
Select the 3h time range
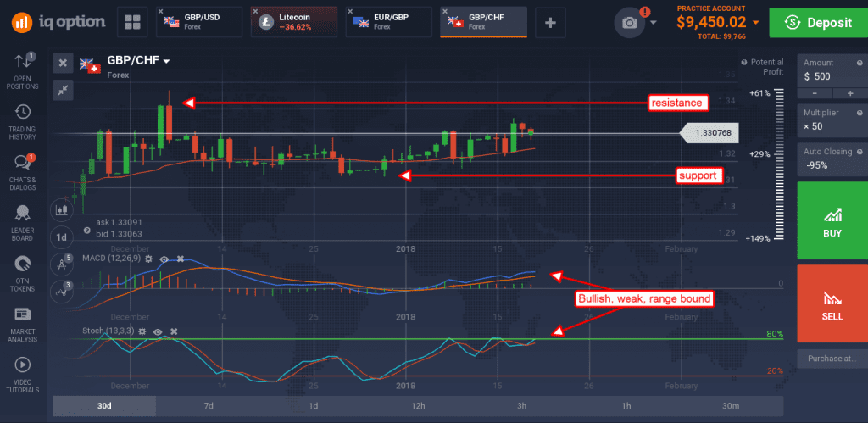521,406
